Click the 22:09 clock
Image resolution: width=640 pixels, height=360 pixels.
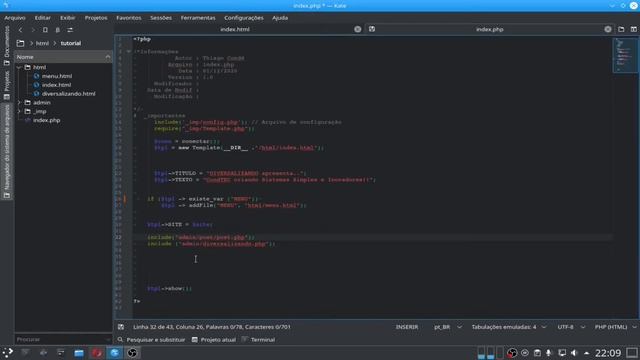tap(608, 353)
